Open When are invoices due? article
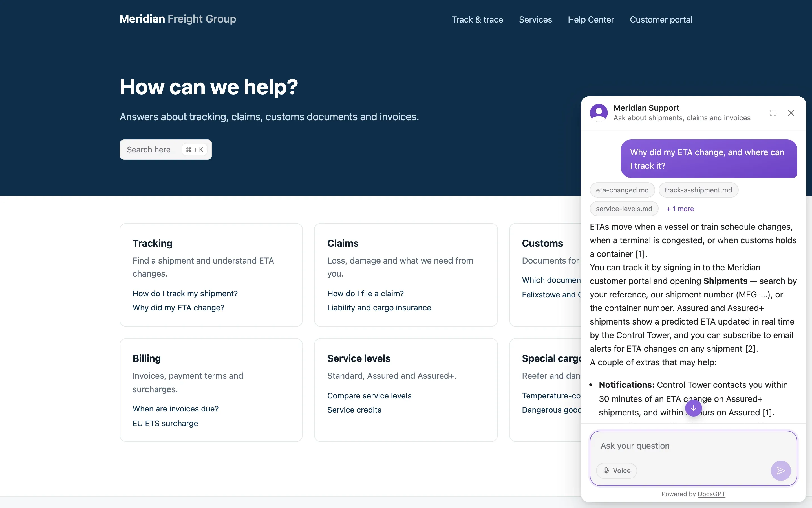812x508 pixels. pyautogui.click(x=175, y=409)
